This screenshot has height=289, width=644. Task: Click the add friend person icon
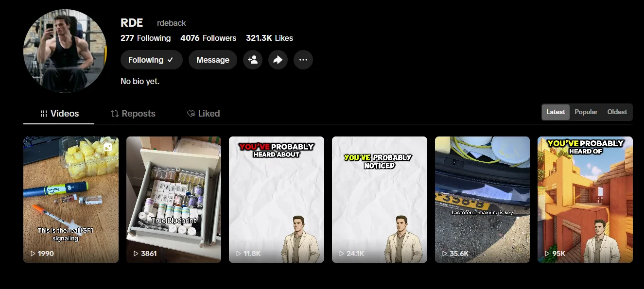(x=253, y=60)
